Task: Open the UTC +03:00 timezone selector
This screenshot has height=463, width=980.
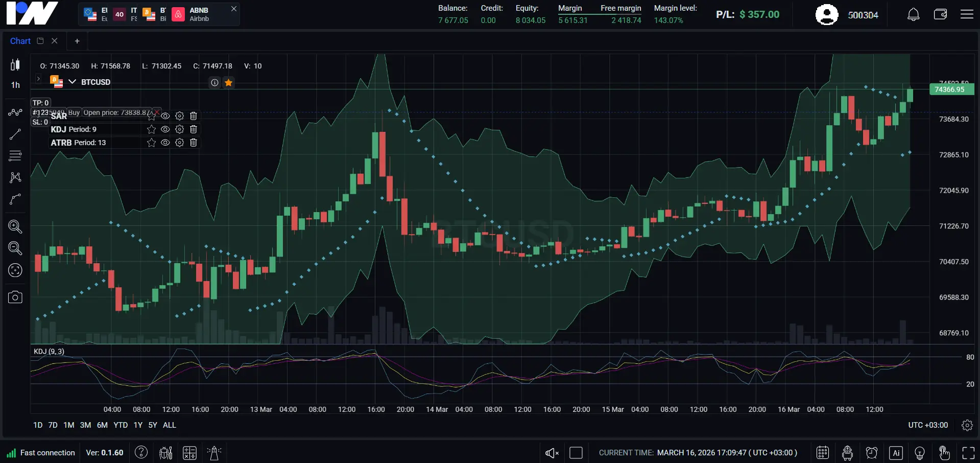Action: coord(927,425)
